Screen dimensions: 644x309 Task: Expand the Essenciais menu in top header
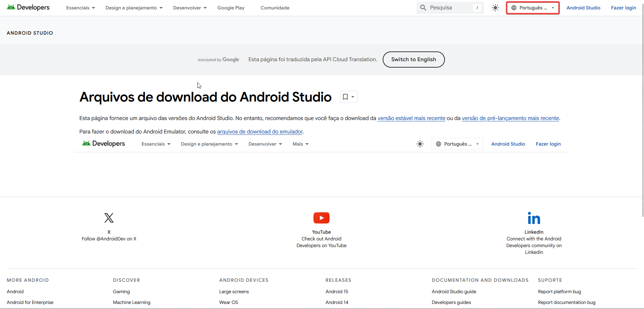coord(81,8)
